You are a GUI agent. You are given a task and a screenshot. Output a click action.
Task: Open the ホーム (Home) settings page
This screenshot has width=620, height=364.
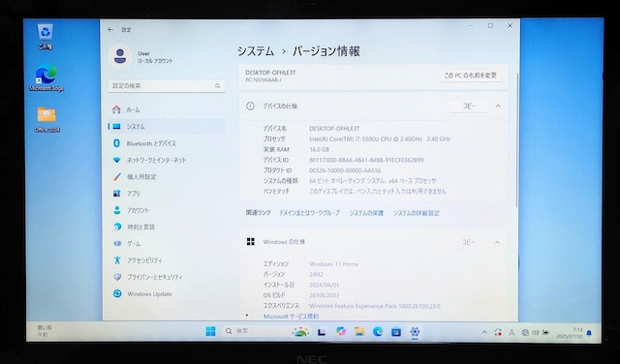(166, 109)
